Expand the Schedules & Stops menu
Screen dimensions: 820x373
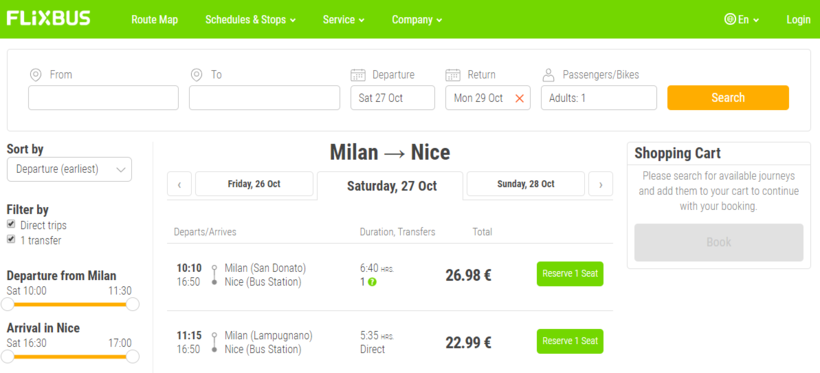[250, 20]
